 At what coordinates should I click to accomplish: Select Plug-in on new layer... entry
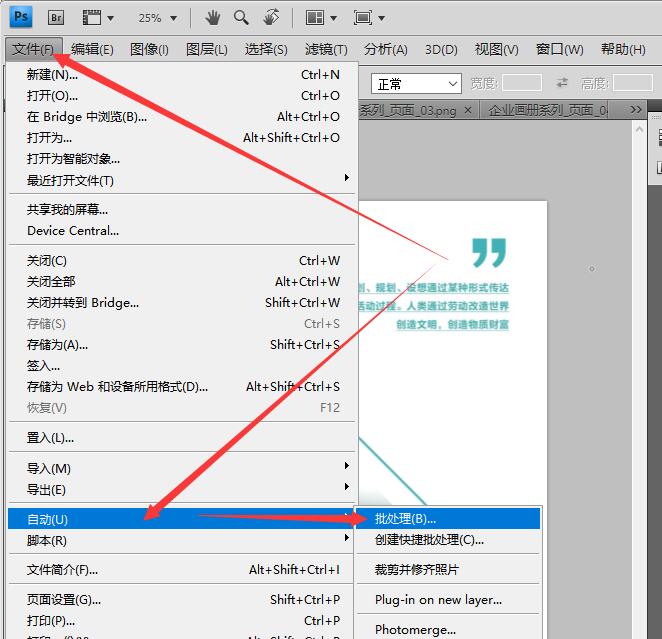449,599
